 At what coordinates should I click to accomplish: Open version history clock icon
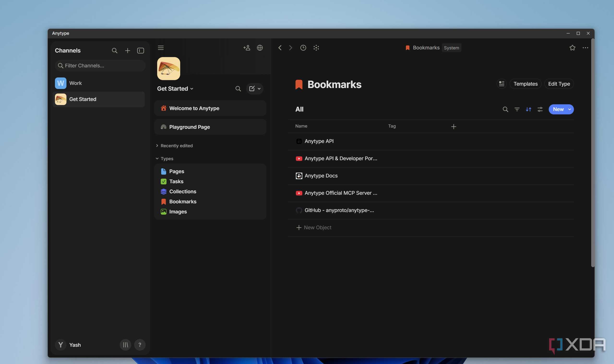[303, 47]
